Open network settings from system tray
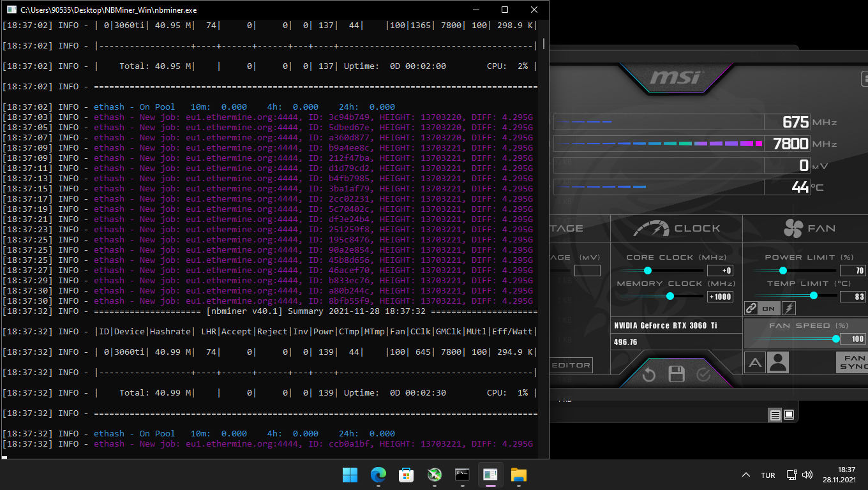This screenshot has width=868, height=490. coord(792,475)
